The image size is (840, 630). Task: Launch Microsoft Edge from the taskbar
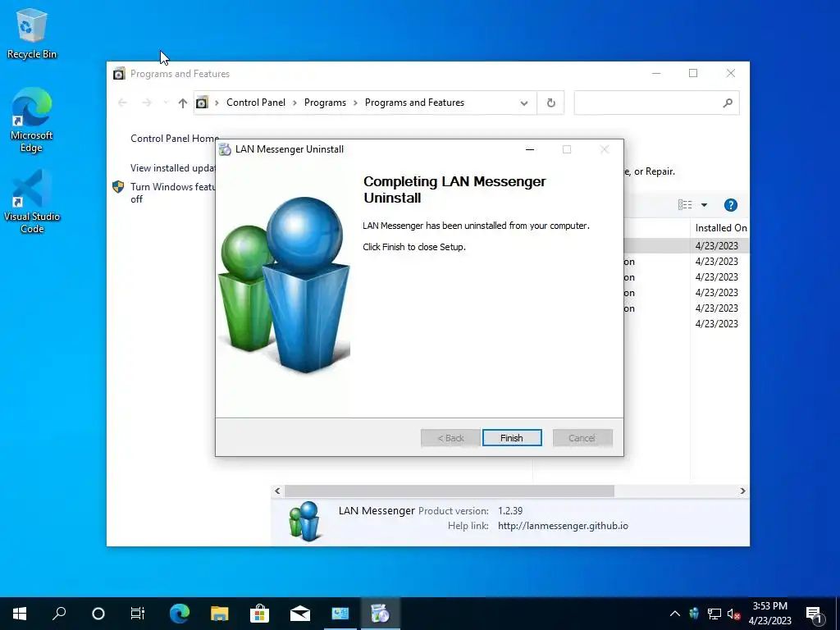[x=180, y=614]
